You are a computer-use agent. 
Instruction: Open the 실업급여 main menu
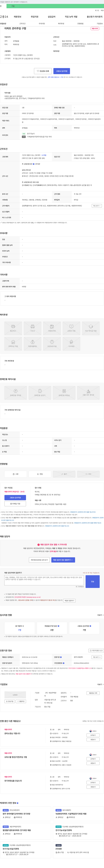point(51,17)
